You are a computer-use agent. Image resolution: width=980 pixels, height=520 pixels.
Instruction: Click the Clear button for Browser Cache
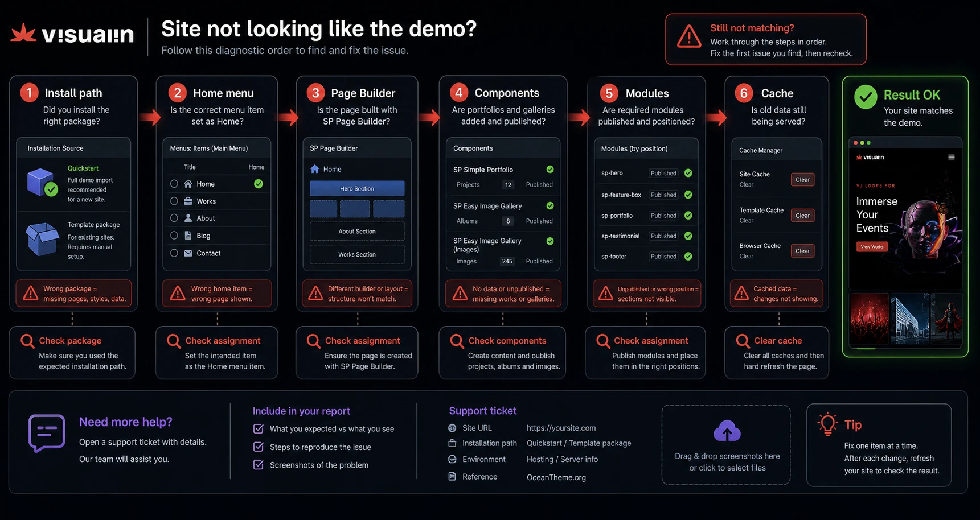click(802, 251)
